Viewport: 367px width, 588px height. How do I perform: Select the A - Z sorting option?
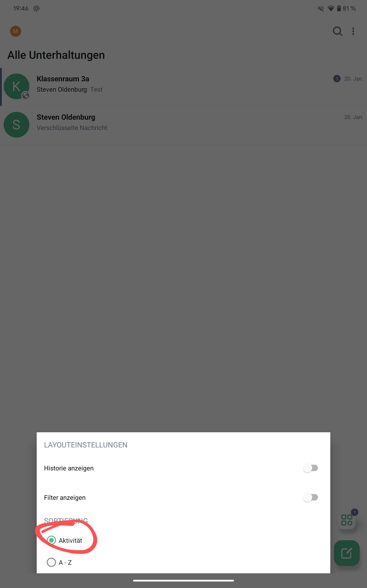pos(59,562)
